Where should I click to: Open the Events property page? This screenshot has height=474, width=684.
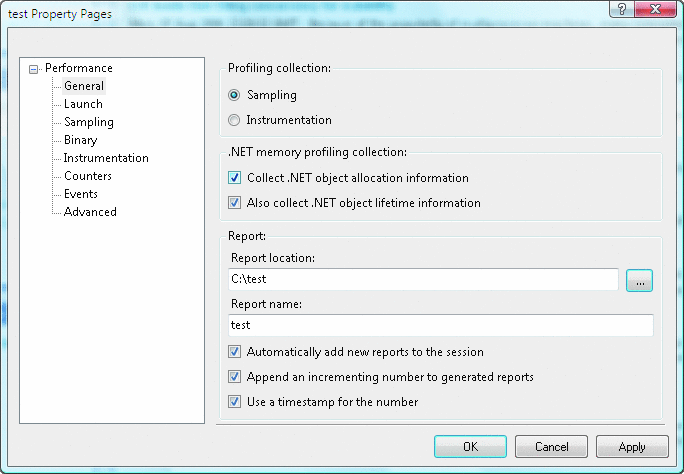[81, 194]
